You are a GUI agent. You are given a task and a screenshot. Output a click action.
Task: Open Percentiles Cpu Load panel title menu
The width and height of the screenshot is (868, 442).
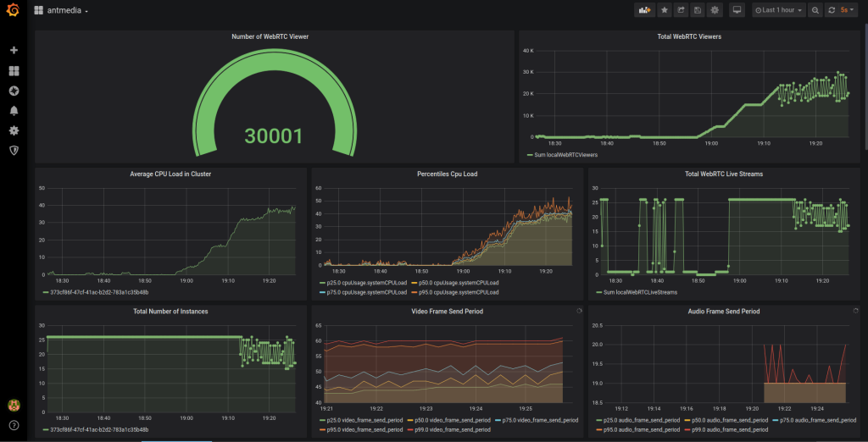point(447,174)
